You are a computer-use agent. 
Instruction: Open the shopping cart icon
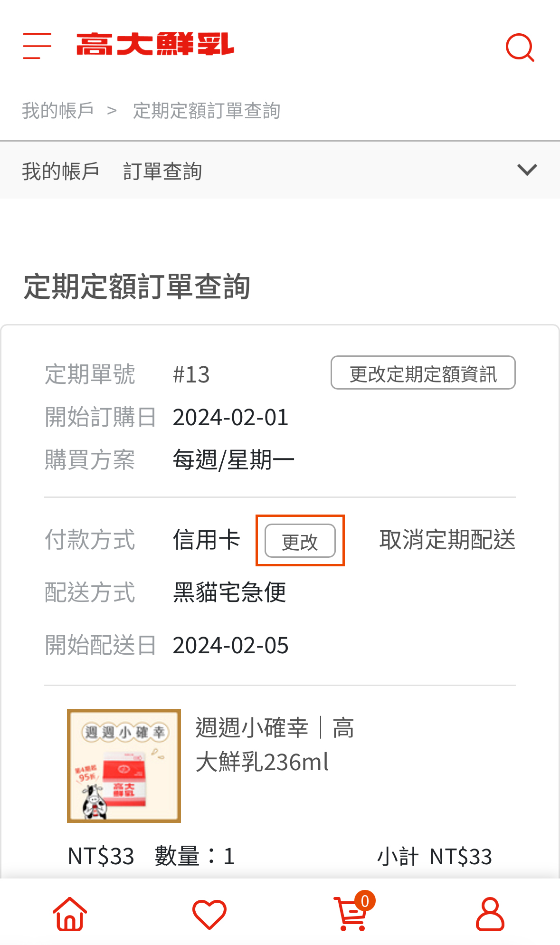[x=350, y=915]
